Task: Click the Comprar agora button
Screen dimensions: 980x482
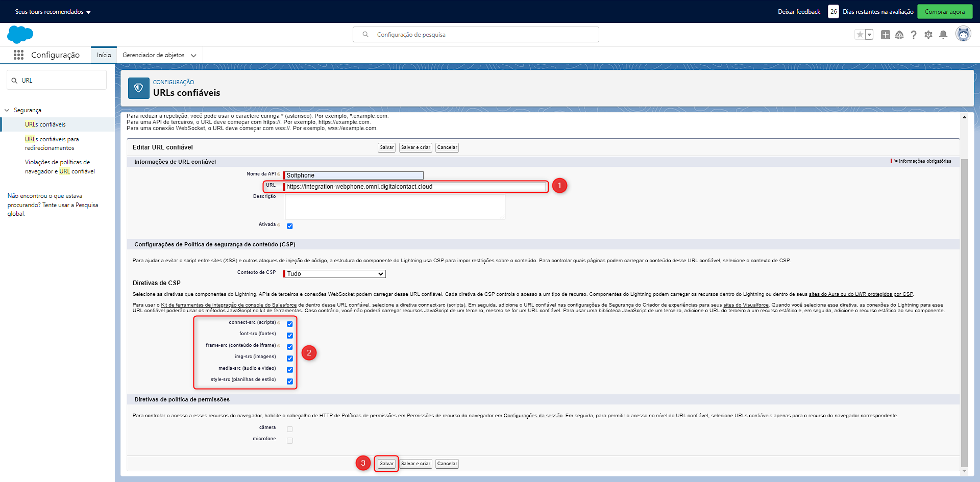Action: point(945,12)
